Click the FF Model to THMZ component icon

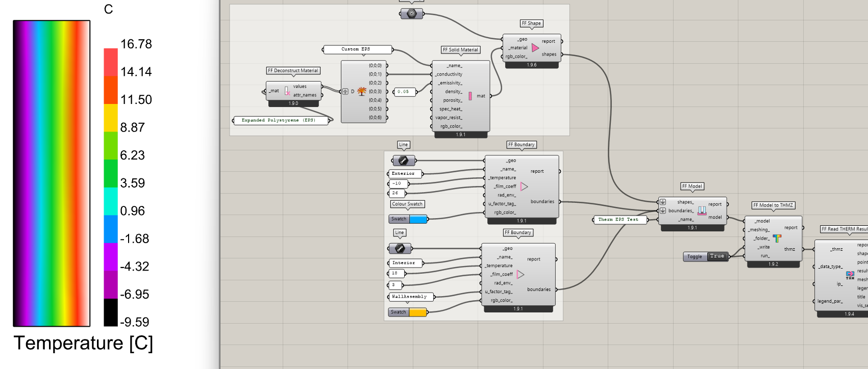pyautogui.click(x=777, y=238)
